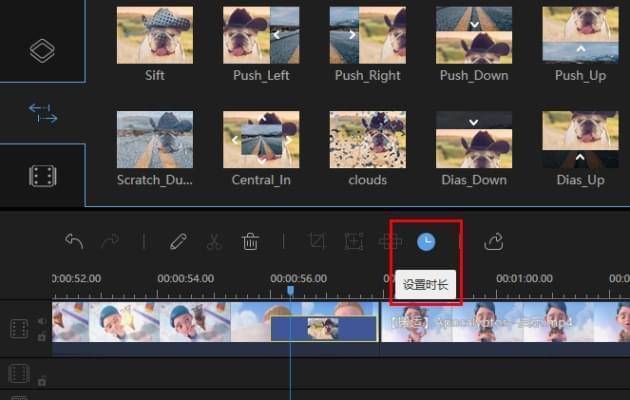Select the Push_Left transition thumbnail
The image size is (630, 400).
click(x=261, y=35)
